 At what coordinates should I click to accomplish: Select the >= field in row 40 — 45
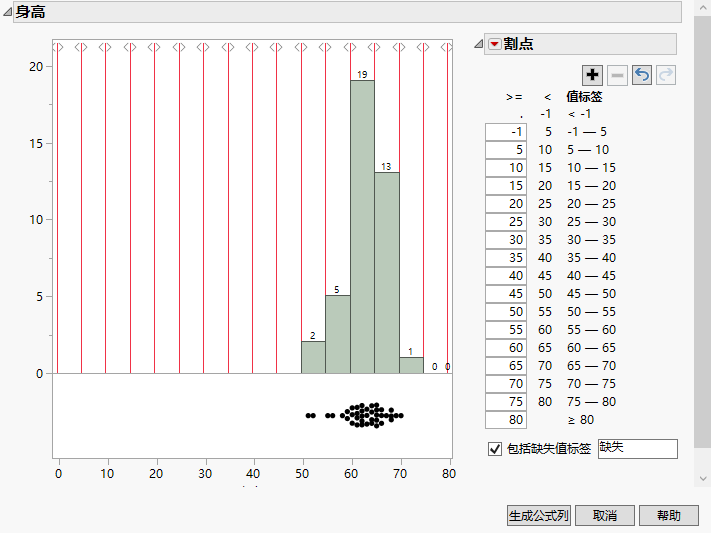[x=506, y=276]
